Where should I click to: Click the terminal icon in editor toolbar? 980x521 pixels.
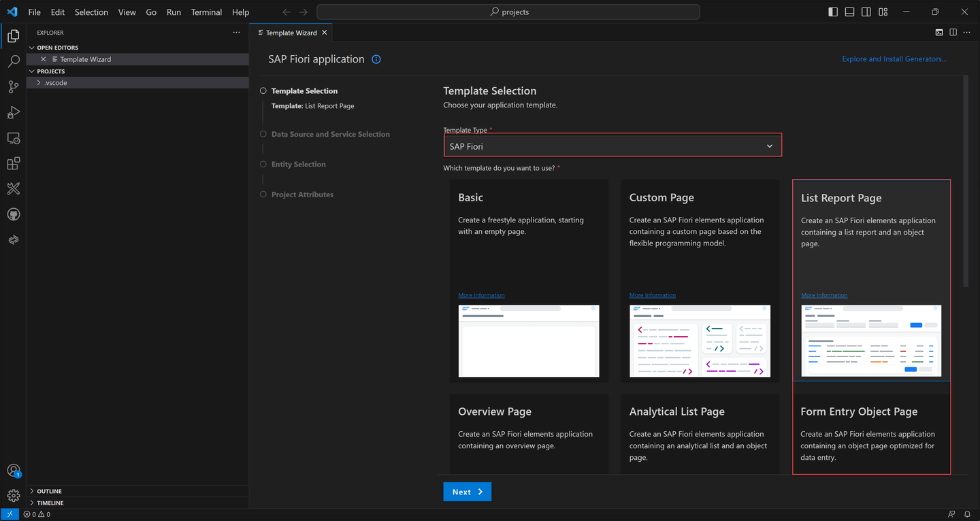tap(939, 33)
